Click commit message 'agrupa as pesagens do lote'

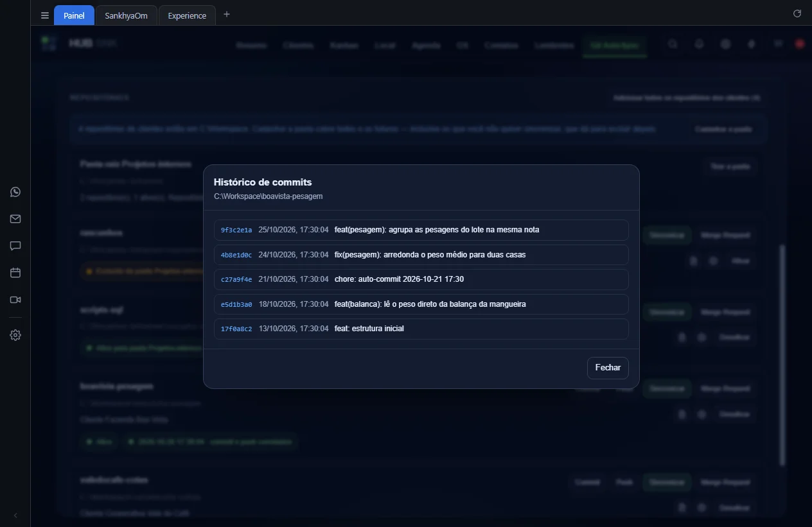437,230
